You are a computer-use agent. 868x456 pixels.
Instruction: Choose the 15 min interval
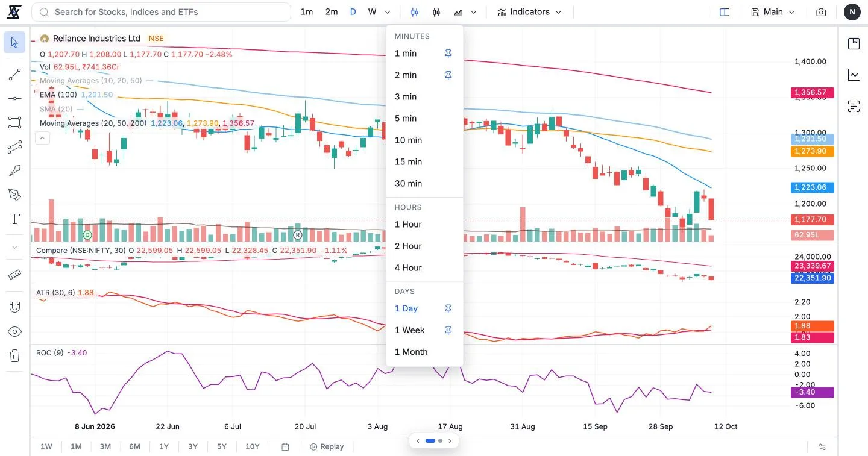(x=424, y=162)
